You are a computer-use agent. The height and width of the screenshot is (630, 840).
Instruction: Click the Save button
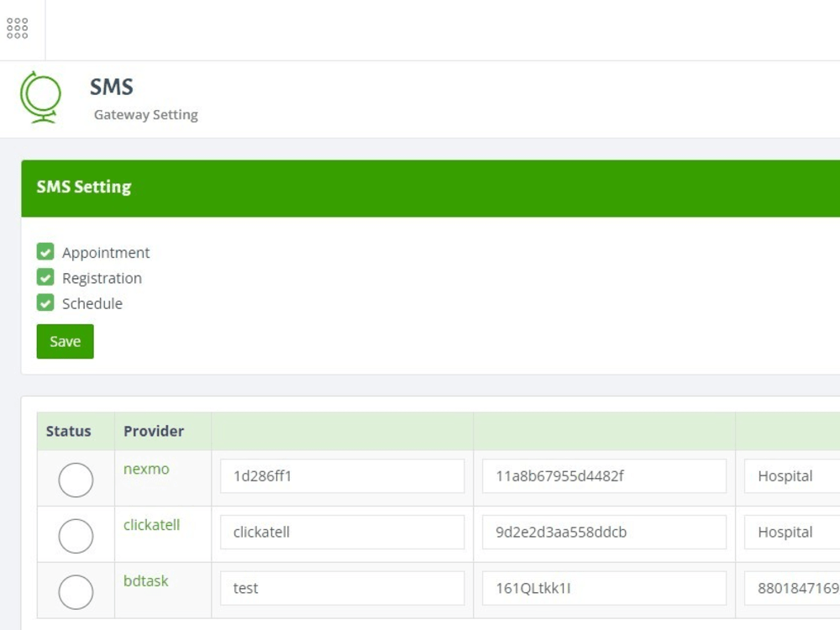pos(65,341)
